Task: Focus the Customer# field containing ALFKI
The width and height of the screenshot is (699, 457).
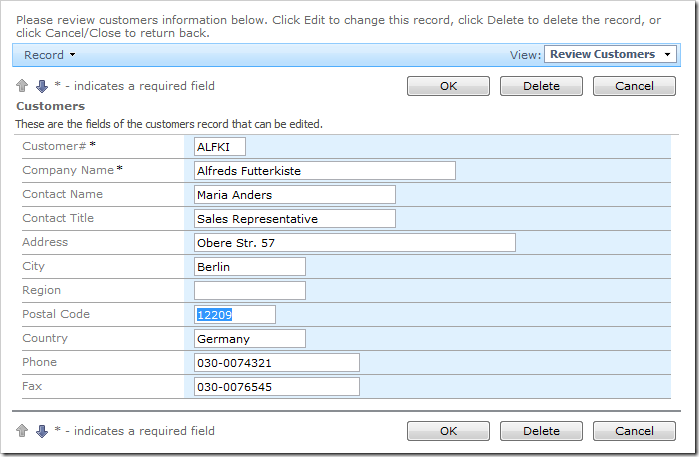Action: pyautogui.click(x=219, y=147)
